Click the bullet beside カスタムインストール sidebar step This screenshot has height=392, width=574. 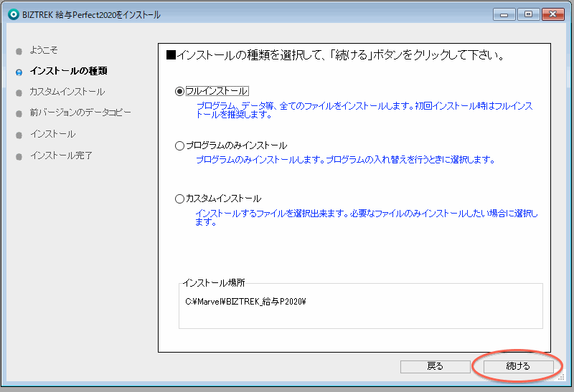coord(19,92)
